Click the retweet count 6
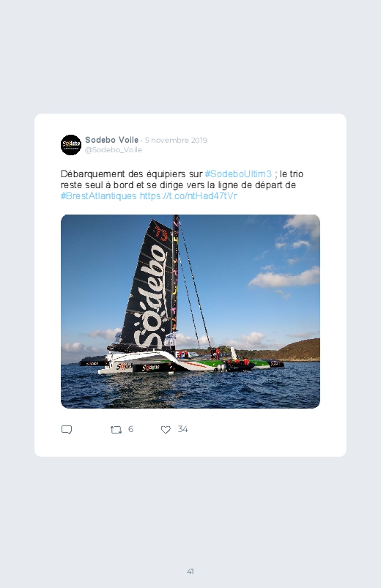The image size is (381, 588). 130,429
